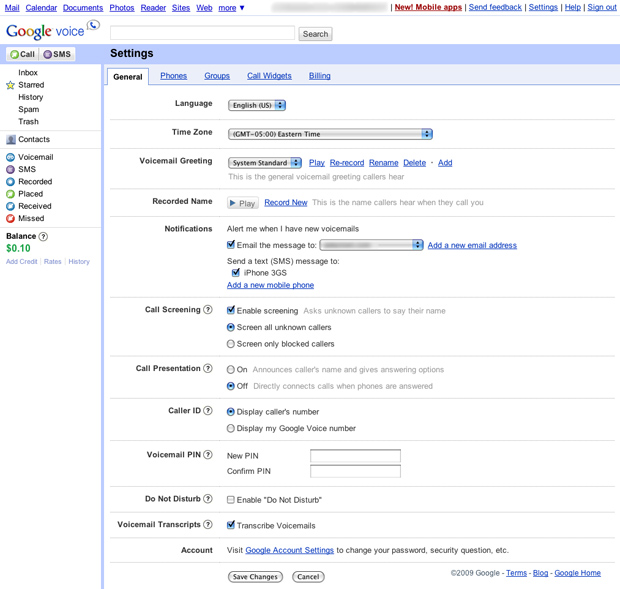Click Sign out link

pyautogui.click(x=602, y=8)
